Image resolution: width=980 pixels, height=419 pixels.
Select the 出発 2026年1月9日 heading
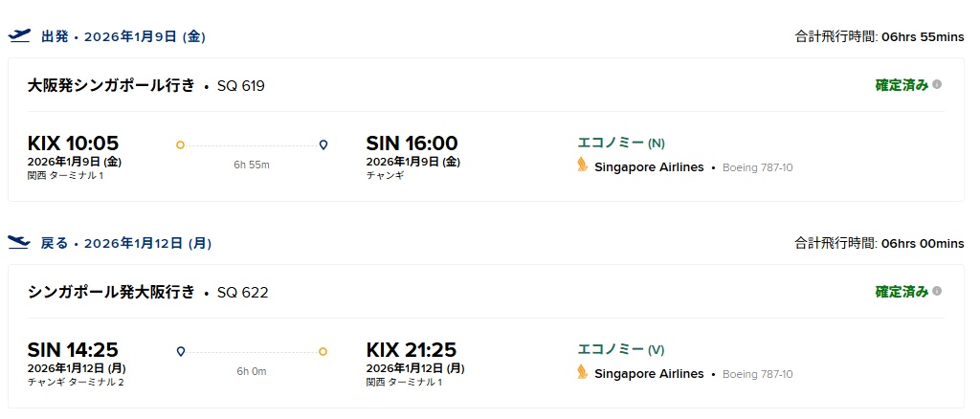(122, 37)
